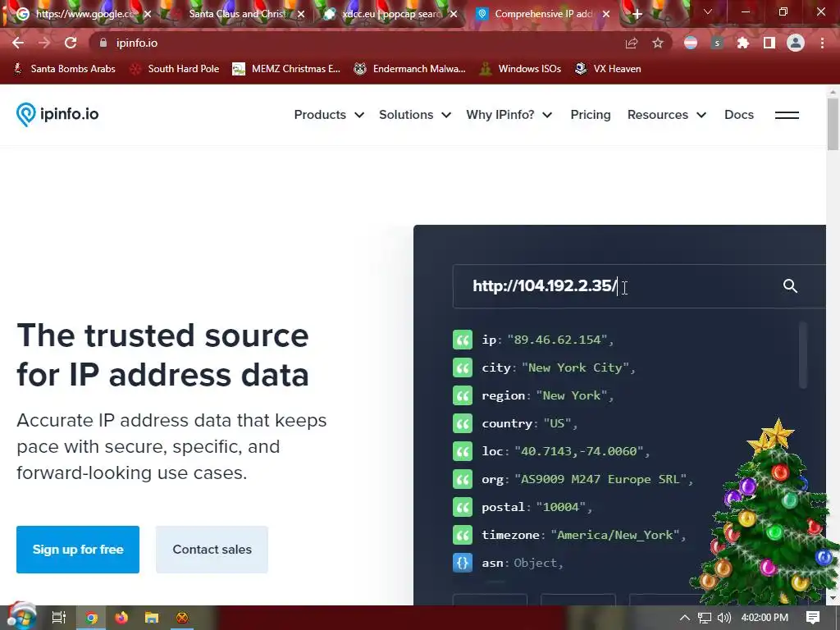Open File Explorer from the taskbar
Image resolution: width=840 pixels, height=630 pixels.
(x=152, y=618)
